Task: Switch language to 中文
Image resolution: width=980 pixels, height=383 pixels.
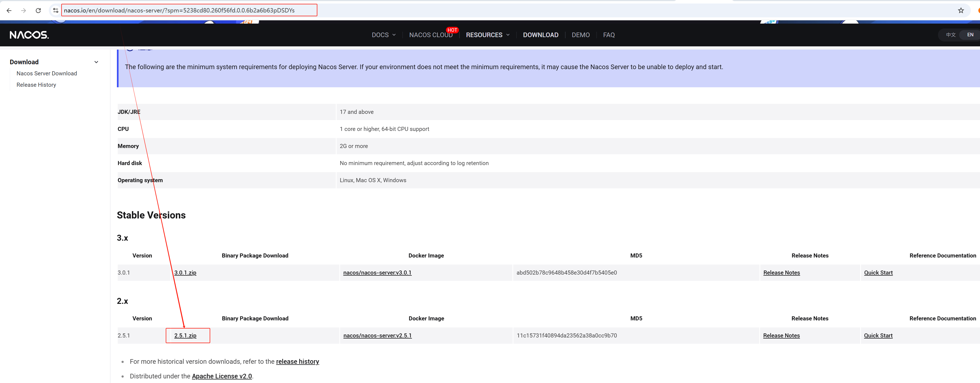Action: pos(950,35)
